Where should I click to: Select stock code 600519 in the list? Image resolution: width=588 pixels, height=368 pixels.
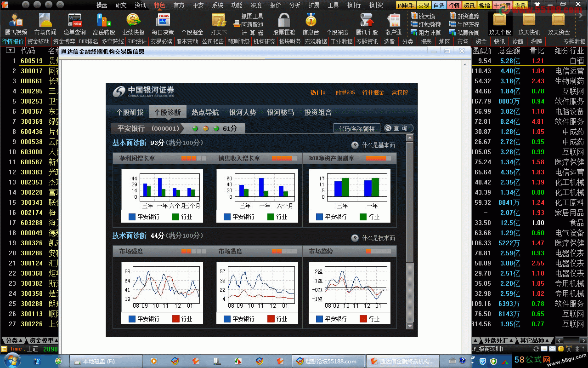[32, 61]
